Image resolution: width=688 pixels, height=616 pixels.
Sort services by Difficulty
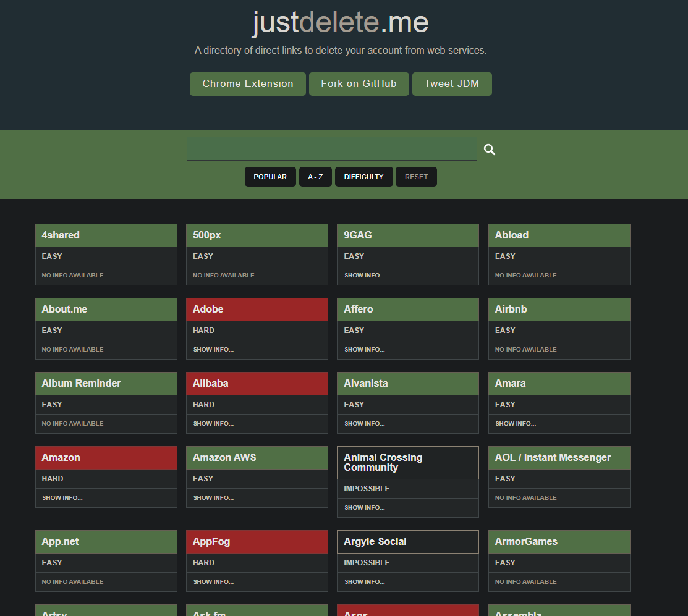pyautogui.click(x=363, y=177)
